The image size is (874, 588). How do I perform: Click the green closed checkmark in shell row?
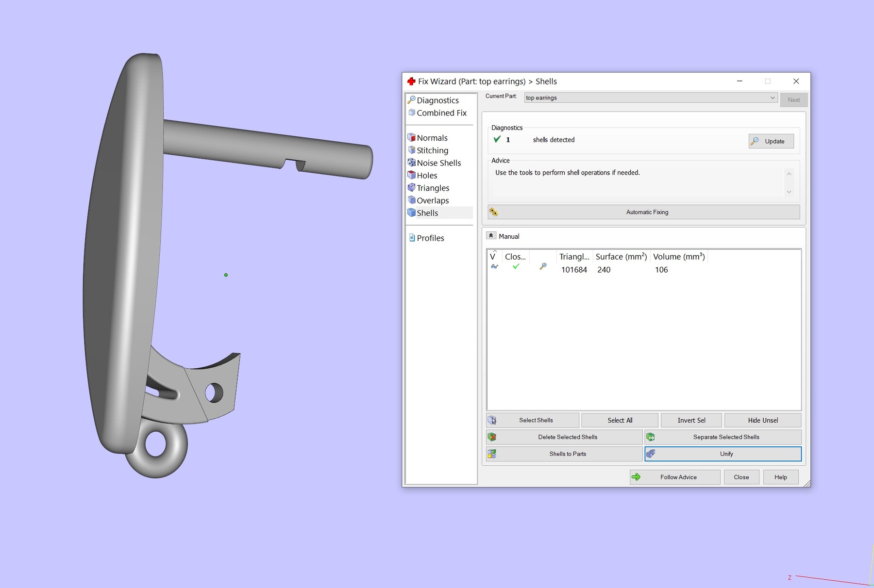click(516, 266)
